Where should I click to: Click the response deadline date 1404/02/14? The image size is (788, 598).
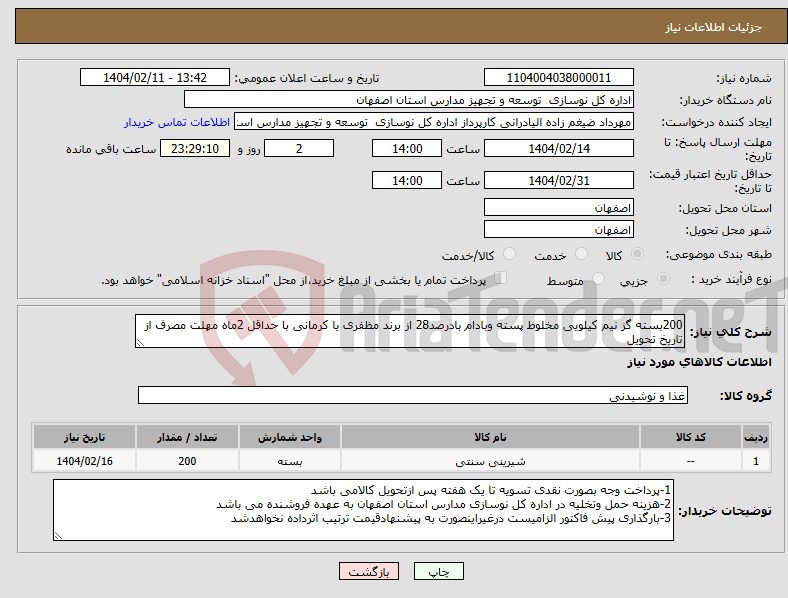click(558, 149)
